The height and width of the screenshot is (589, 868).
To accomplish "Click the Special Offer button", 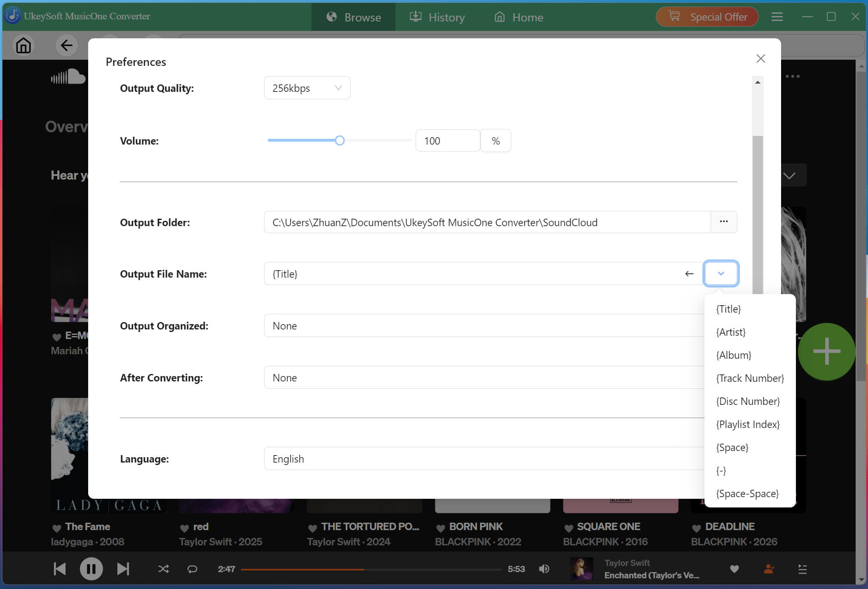I will point(707,17).
